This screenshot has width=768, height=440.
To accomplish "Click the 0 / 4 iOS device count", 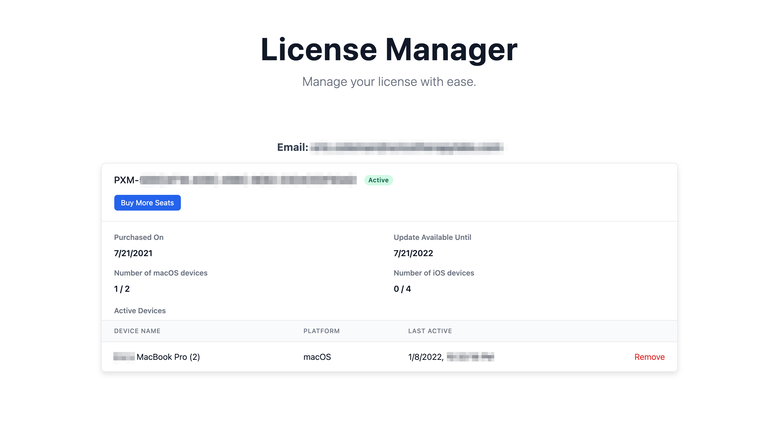I will coord(403,289).
